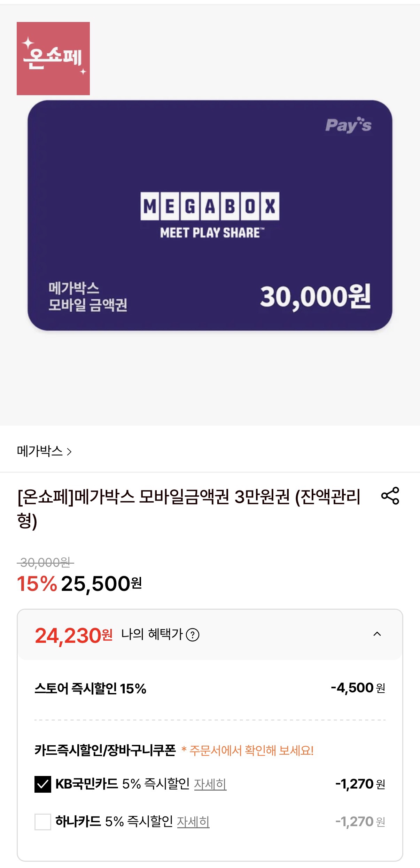Open the 메가박스 brand category link
The image size is (420, 868).
40,451
